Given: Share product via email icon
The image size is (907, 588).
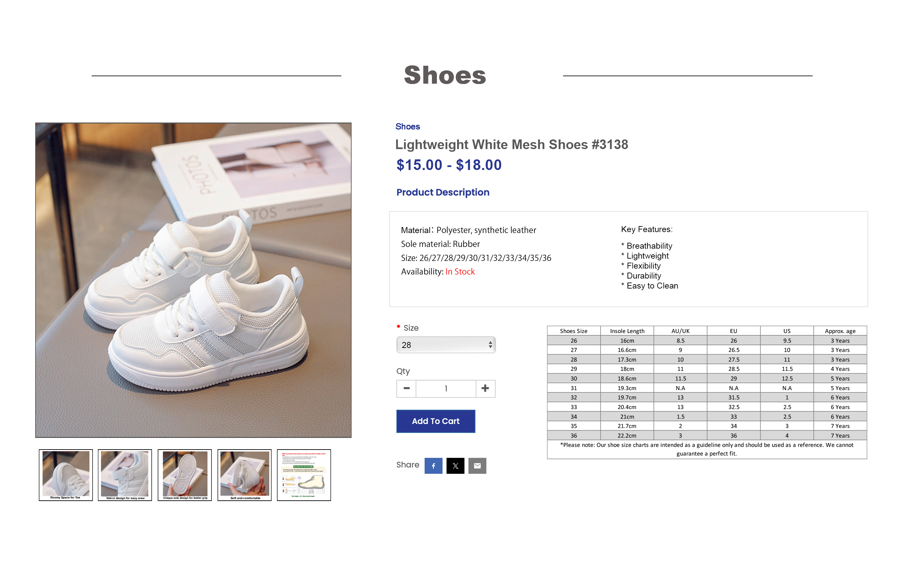Looking at the screenshot, I should click(x=477, y=466).
